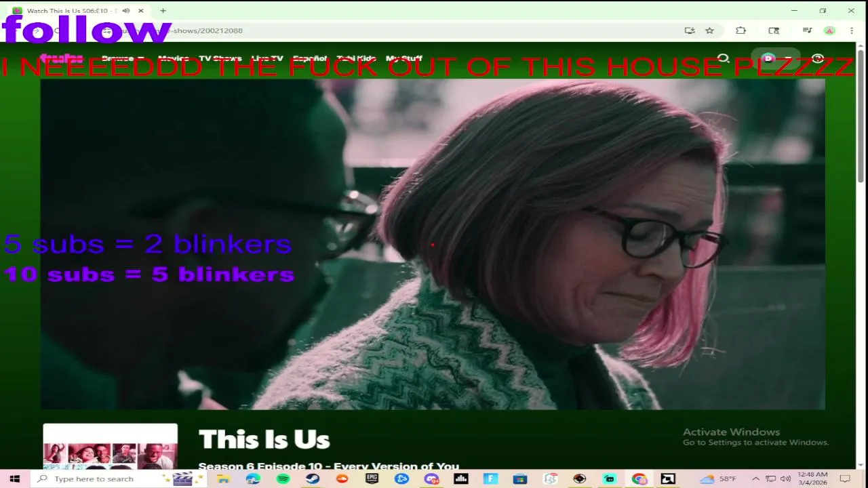The height and width of the screenshot is (488, 868).
Task: Open the Windows Start menu
Action: coord(14,479)
